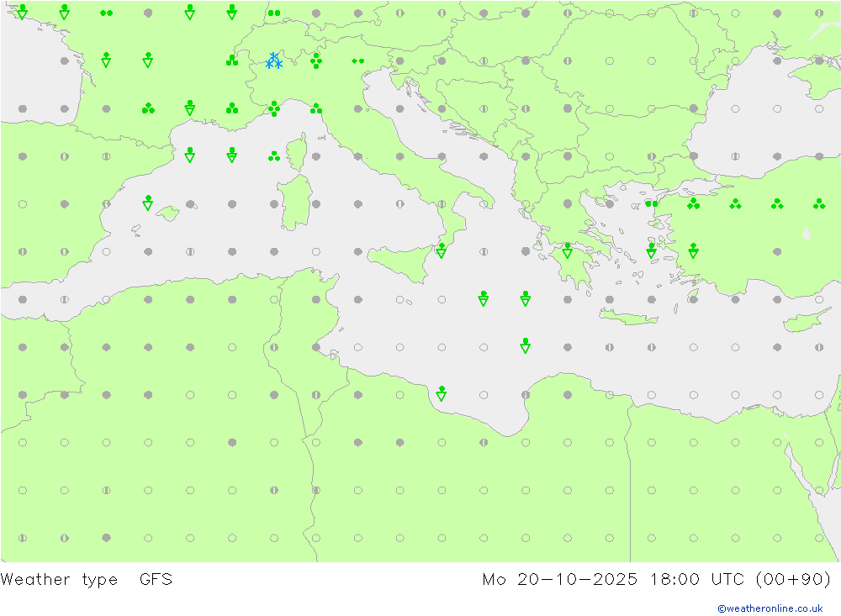This screenshot has width=841, height=616.
Task: Click the green shower symbol on Libya's coast
Action: coord(442,393)
